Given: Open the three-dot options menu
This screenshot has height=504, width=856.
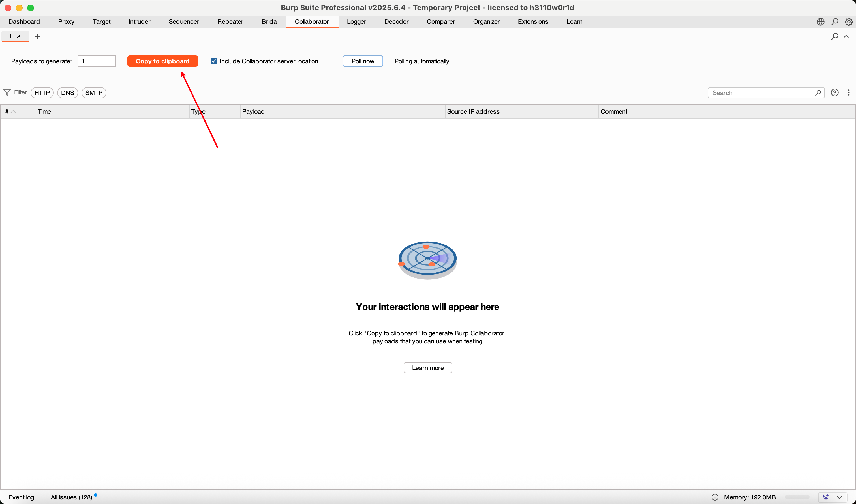Looking at the screenshot, I should click(849, 92).
